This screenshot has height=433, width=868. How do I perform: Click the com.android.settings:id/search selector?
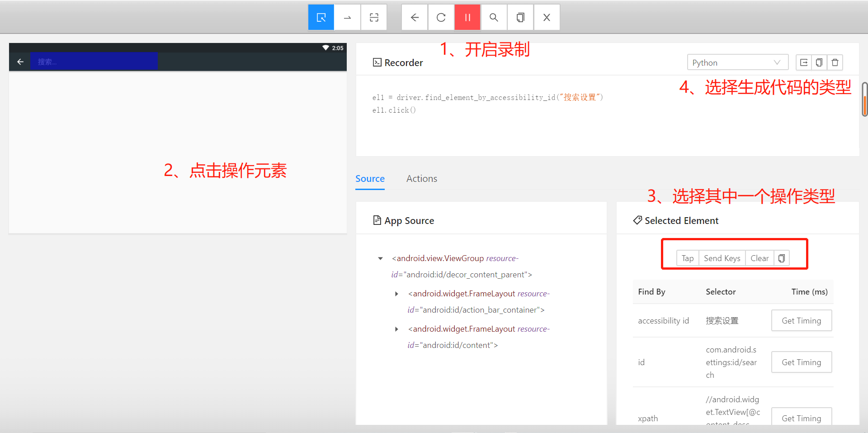click(731, 362)
